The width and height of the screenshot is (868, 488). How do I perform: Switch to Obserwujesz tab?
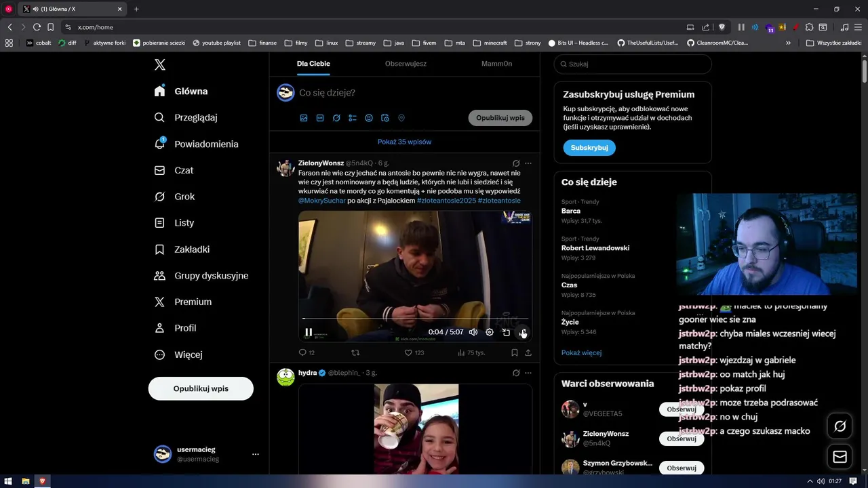tap(406, 64)
